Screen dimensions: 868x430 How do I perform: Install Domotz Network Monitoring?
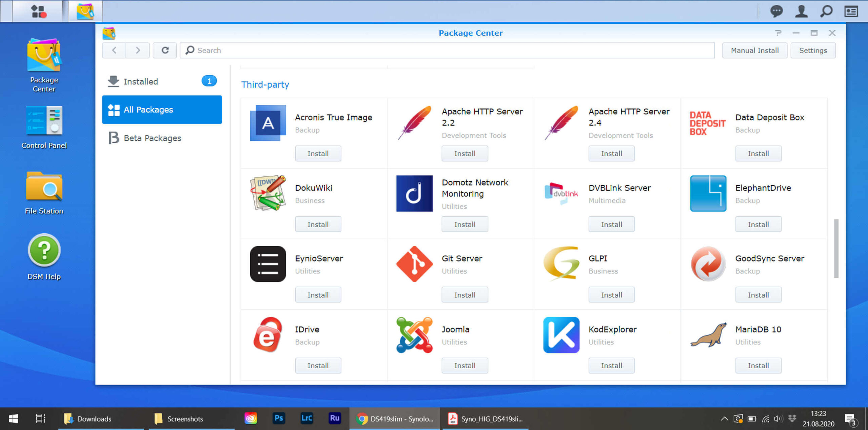tap(465, 224)
